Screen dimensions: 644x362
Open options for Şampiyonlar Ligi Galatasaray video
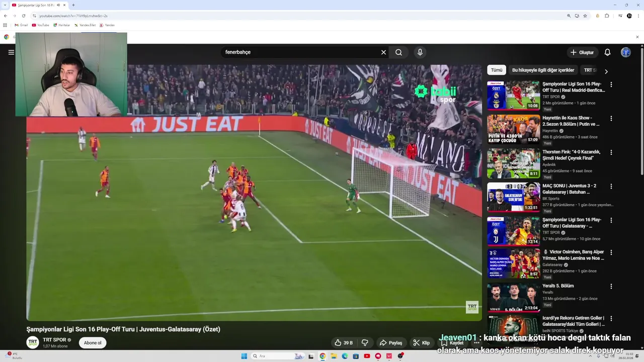(611, 220)
